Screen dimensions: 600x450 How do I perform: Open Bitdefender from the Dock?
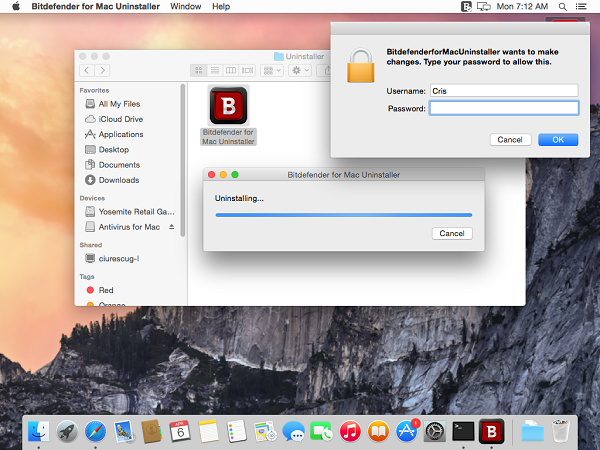(491, 431)
